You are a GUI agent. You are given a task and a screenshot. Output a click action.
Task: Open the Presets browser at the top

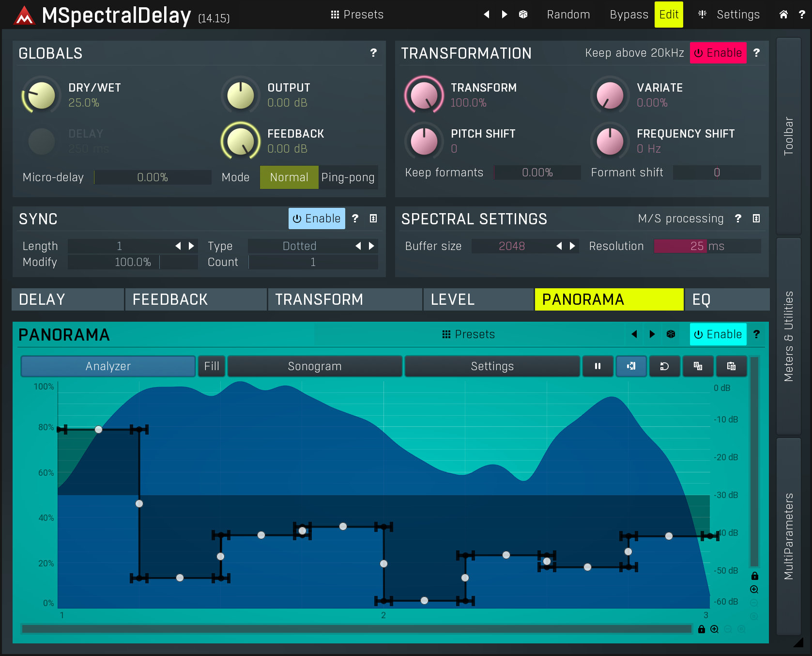coord(357,15)
